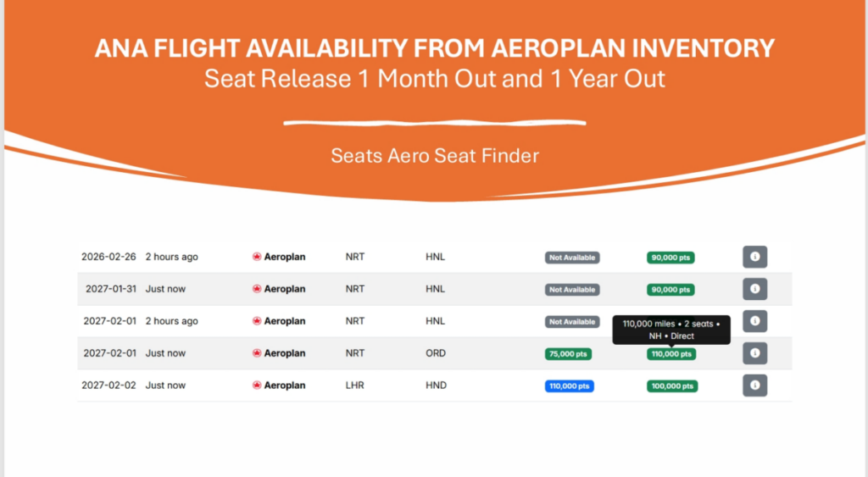Click the ORD destination cell
The height and width of the screenshot is (477, 868).
[436, 353]
